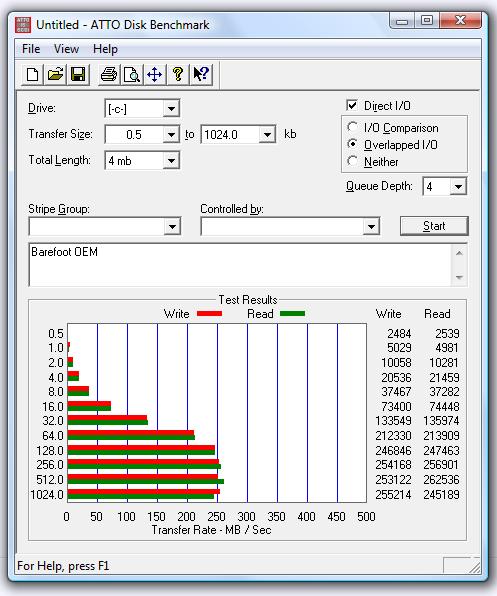Choose the Neither radio option

tap(352, 161)
